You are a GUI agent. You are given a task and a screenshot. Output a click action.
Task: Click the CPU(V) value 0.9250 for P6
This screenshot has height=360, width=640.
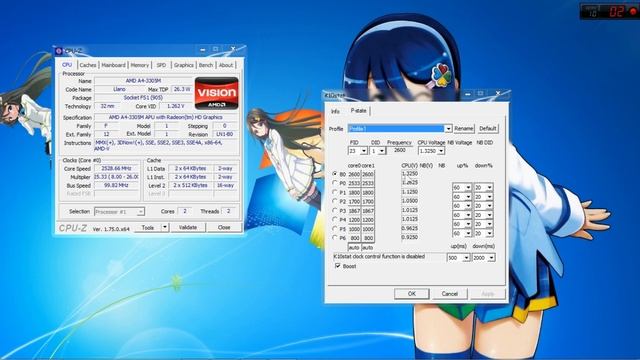click(410, 237)
